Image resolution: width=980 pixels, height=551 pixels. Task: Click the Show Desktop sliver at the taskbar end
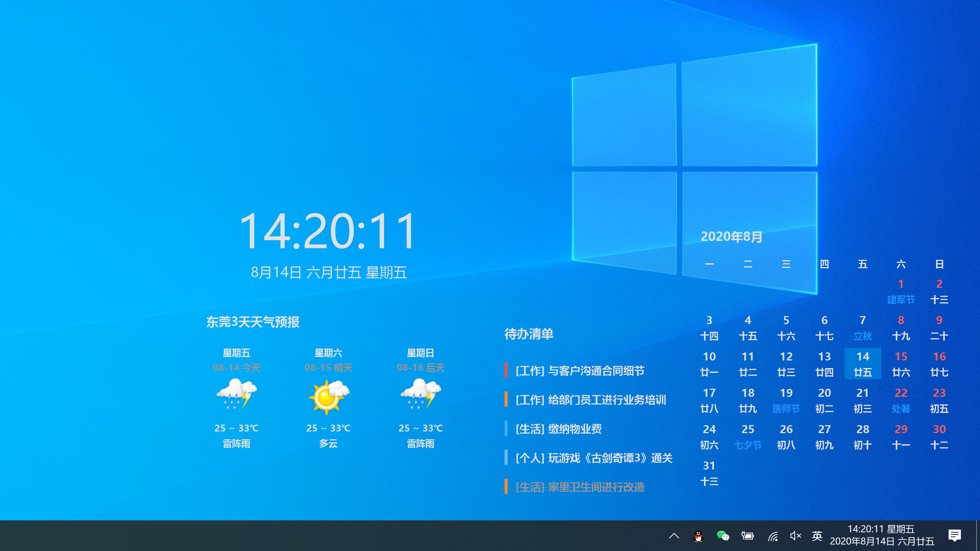[978, 536]
